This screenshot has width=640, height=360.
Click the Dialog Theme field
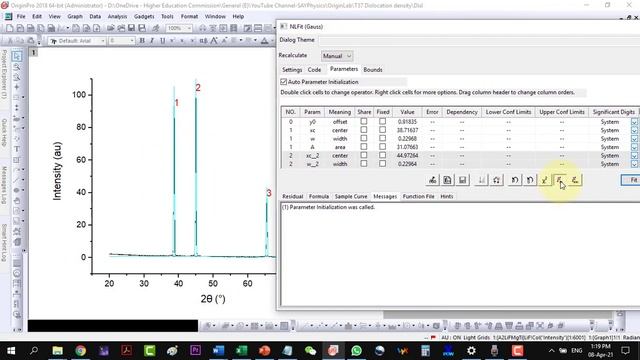[x=479, y=40]
